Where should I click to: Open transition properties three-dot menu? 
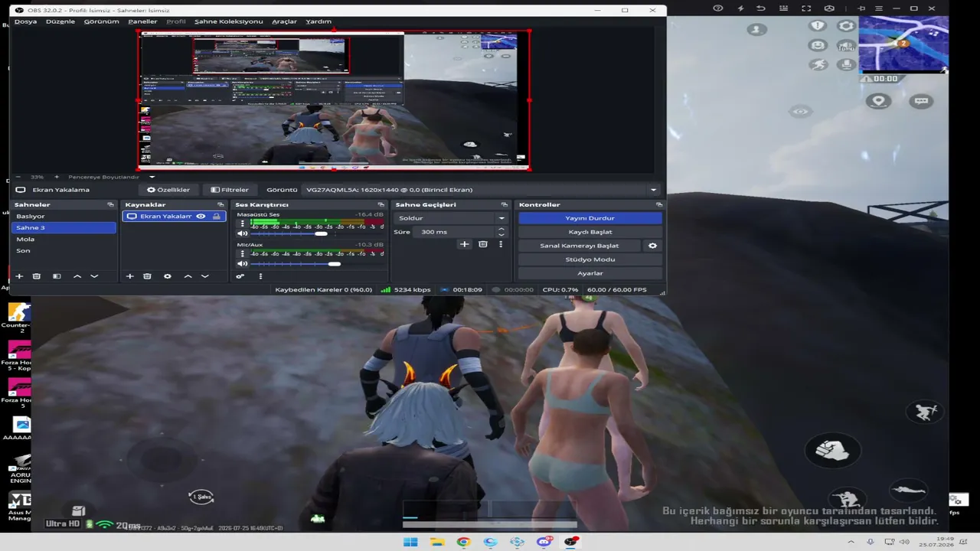click(501, 244)
